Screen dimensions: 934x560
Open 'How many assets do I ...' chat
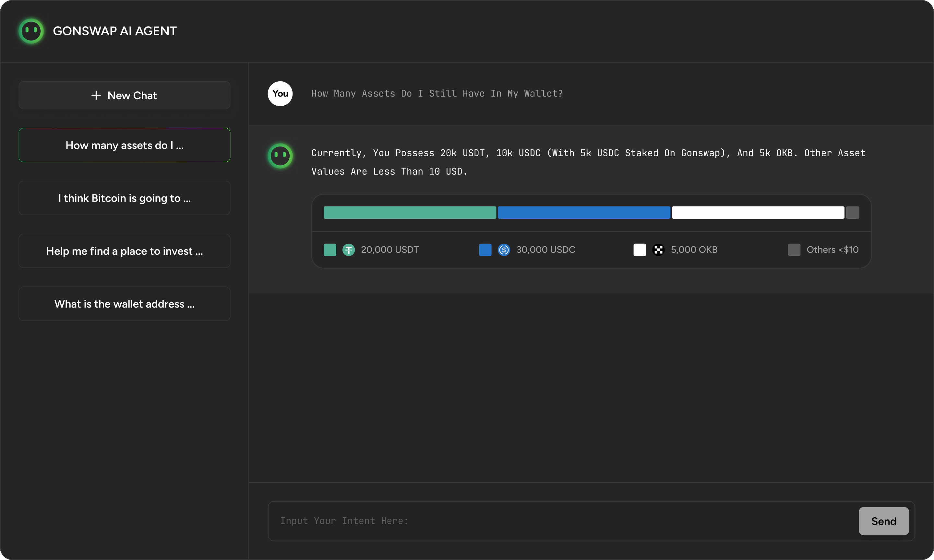(124, 145)
